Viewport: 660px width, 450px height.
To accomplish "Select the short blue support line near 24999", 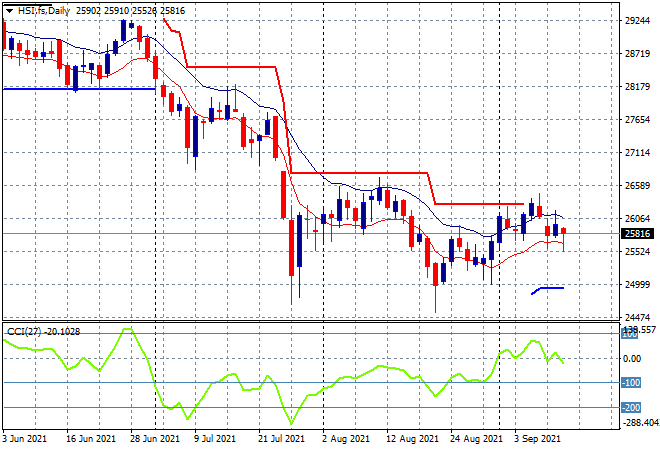I will point(548,290).
